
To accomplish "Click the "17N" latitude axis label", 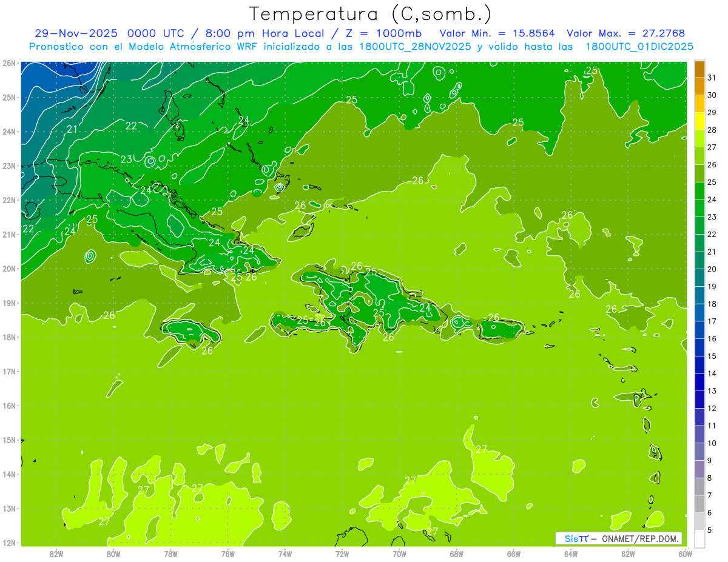I will [9, 372].
